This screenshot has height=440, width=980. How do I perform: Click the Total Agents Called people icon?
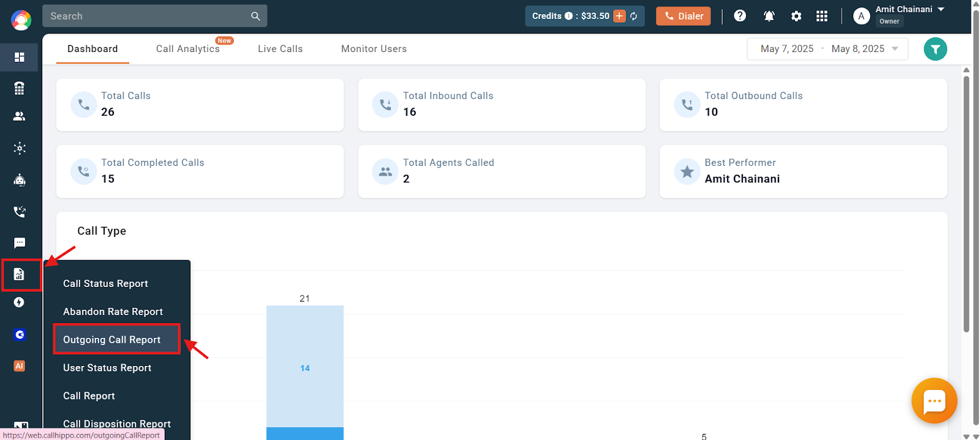point(385,171)
